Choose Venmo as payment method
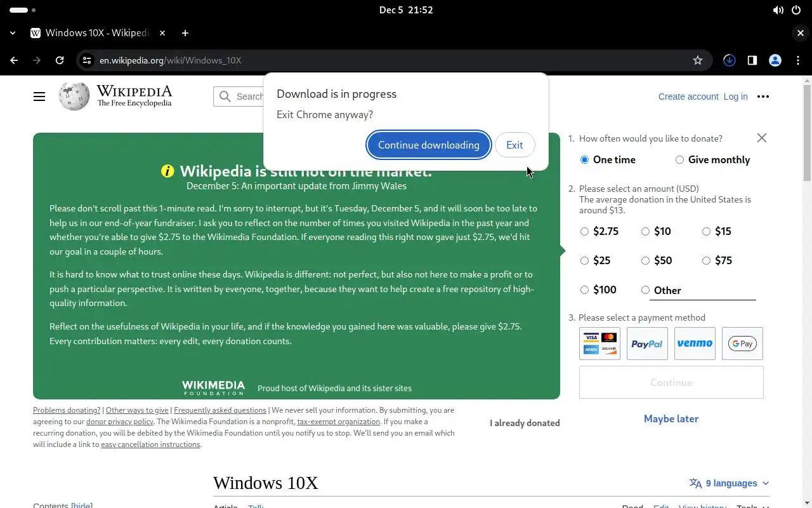 pyautogui.click(x=695, y=344)
